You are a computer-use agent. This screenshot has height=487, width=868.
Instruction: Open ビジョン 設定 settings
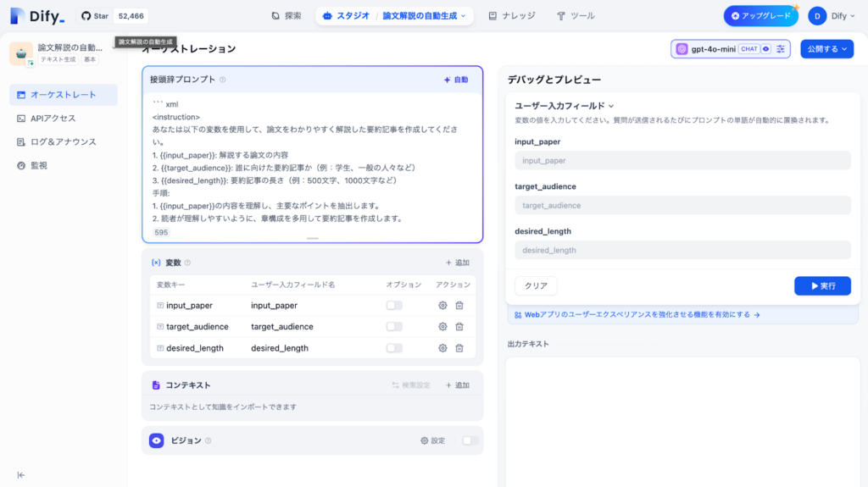click(x=432, y=441)
